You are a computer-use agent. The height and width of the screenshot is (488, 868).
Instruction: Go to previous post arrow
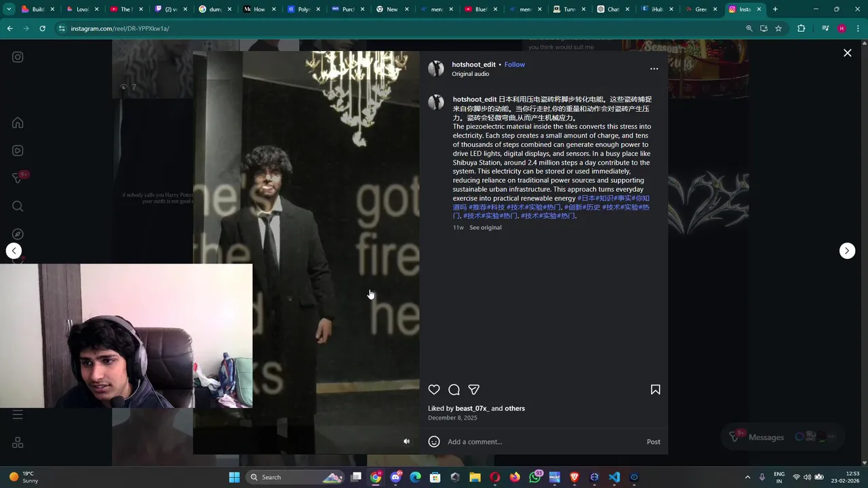coord(14,251)
